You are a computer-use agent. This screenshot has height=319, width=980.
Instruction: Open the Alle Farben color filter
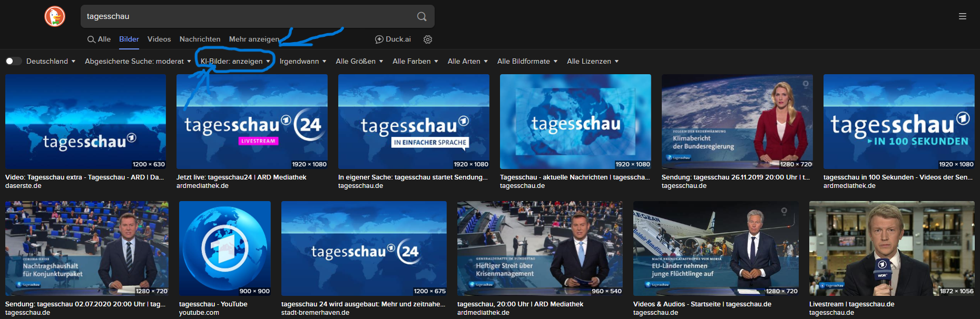(415, 61)
